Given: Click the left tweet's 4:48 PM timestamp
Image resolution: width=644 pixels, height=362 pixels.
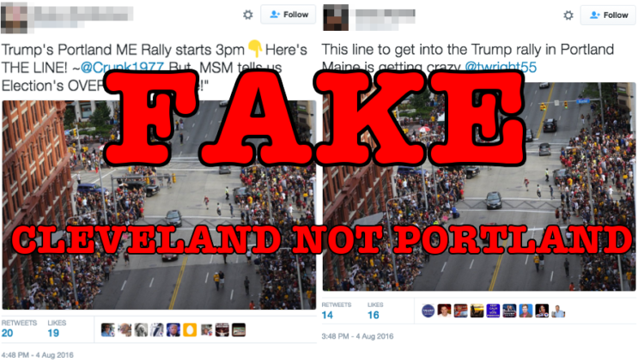Looking at the screenshot, I should pos(38,354).
